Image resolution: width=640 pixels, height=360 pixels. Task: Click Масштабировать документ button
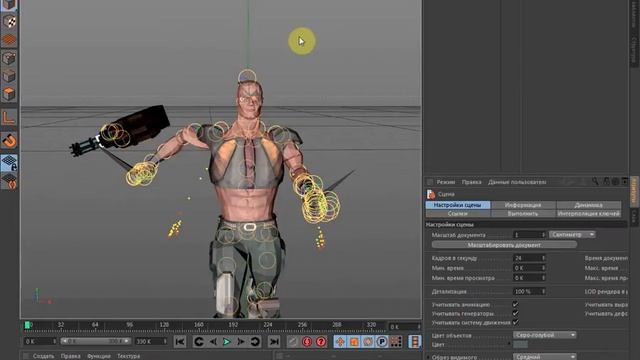point(504,245)
